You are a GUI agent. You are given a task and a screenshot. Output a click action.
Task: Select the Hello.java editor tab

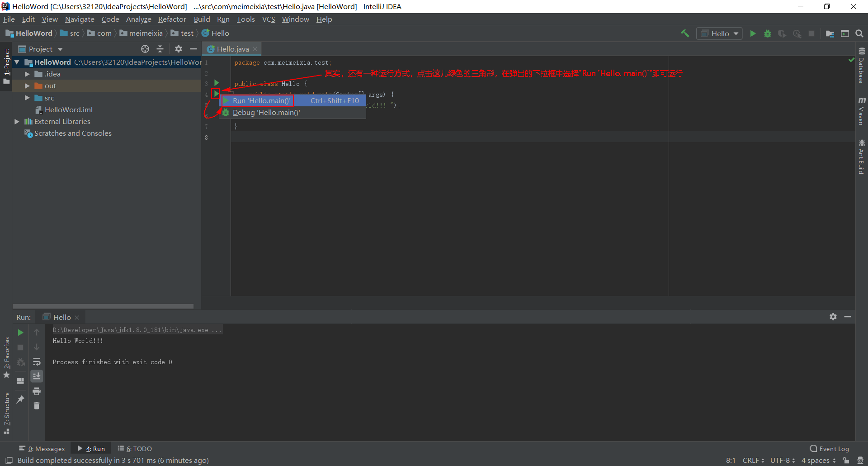click(x=232, y=49)
